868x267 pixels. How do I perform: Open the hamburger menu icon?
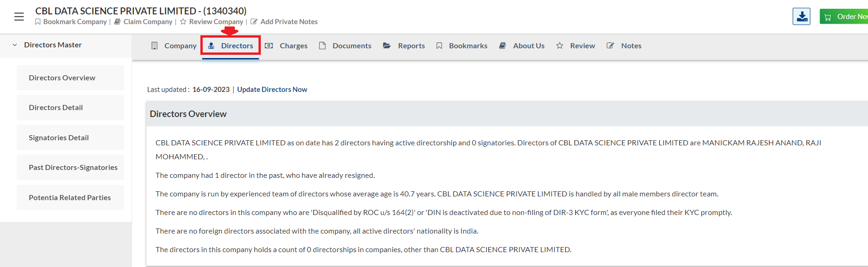tap(19, 17)
